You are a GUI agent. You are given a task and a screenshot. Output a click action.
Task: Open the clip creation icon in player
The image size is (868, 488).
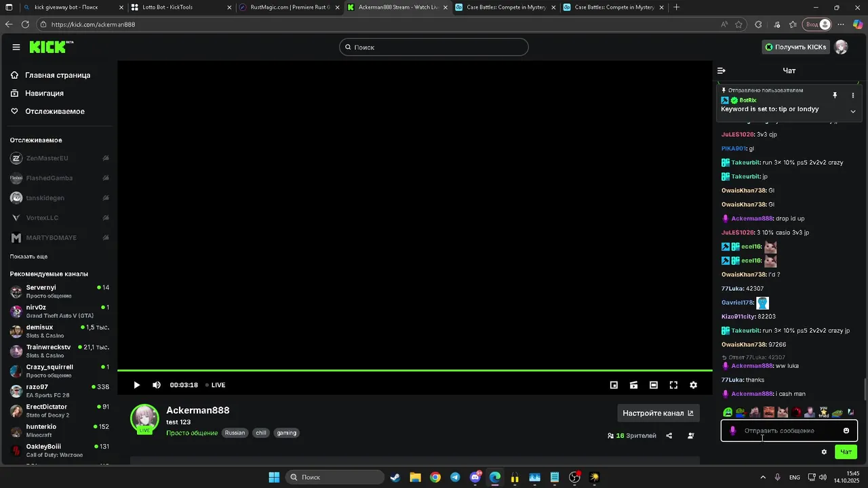click(633, 385)
